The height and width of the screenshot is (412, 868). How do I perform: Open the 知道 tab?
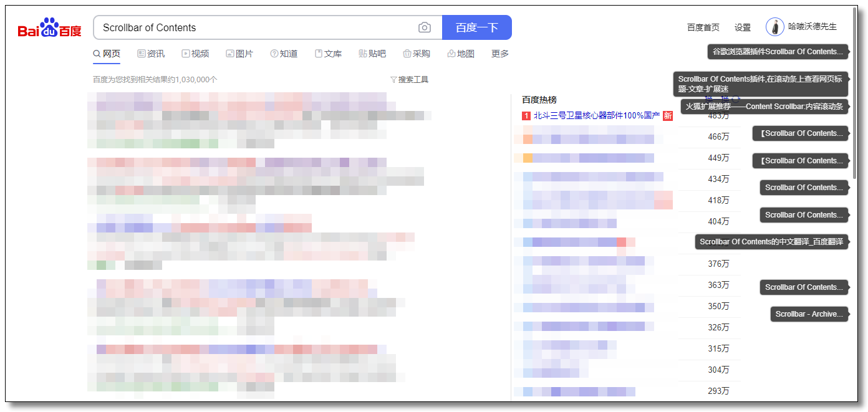(x=284, y=54)
